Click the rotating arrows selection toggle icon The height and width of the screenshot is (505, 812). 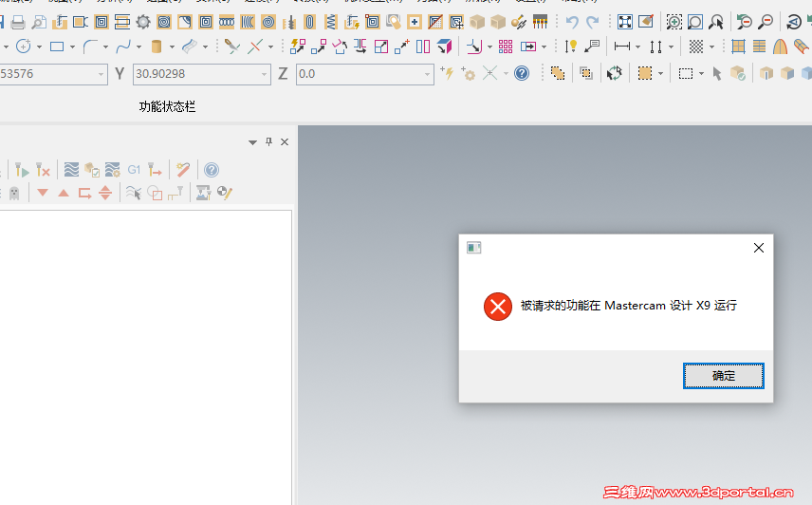pyautogui.click(x=614, y=73)
